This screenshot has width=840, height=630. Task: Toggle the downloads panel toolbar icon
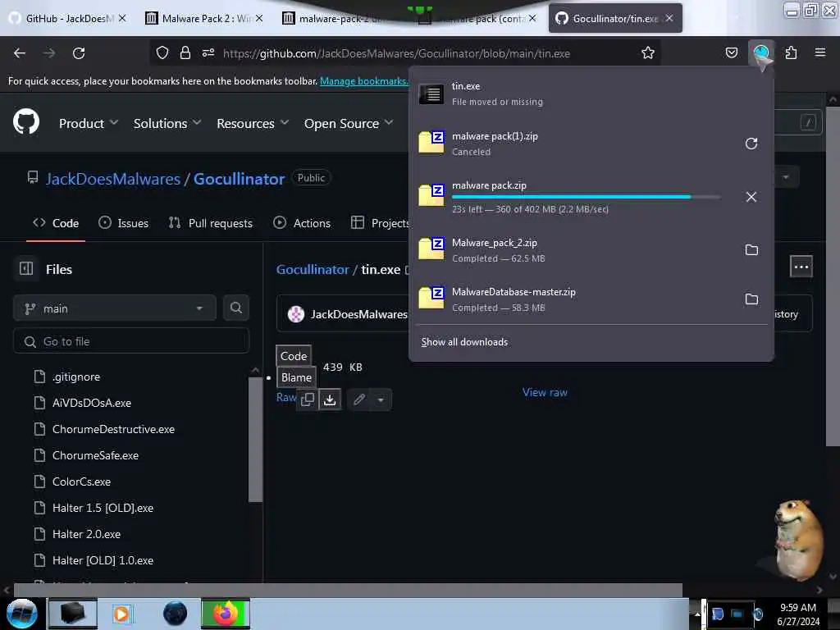tap(761, 52)
